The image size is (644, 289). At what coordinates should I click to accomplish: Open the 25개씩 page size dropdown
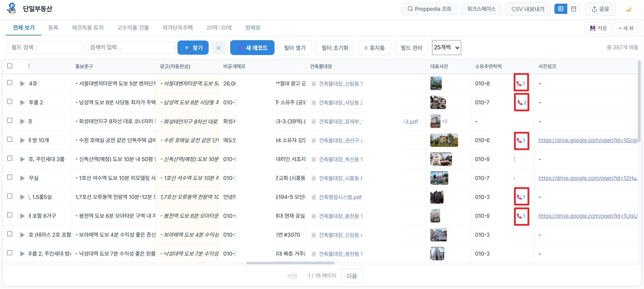click(x=447, y=48)
